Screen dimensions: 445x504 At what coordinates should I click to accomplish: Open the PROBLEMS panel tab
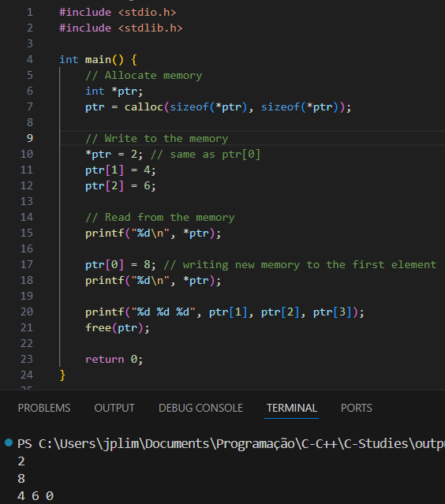pyautogui.click(x=44, y=408)
